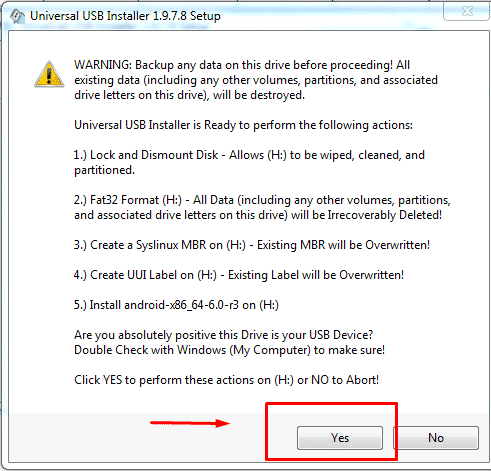Click the red arrow pointing to Yes
The width and height of the screenshot is (491, 471).
[x=190, y=423]
